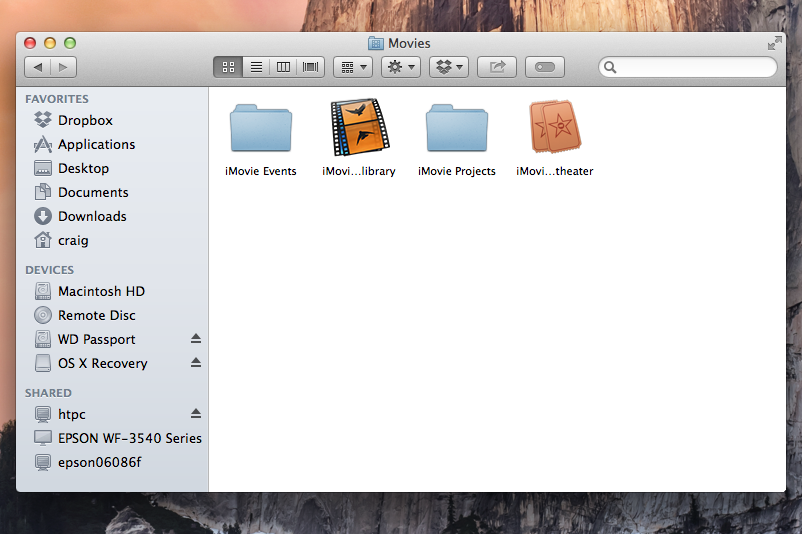Viewport: 802px width, 534px height.
Task: Open the gear Action menu
Action: click(401, 67)
